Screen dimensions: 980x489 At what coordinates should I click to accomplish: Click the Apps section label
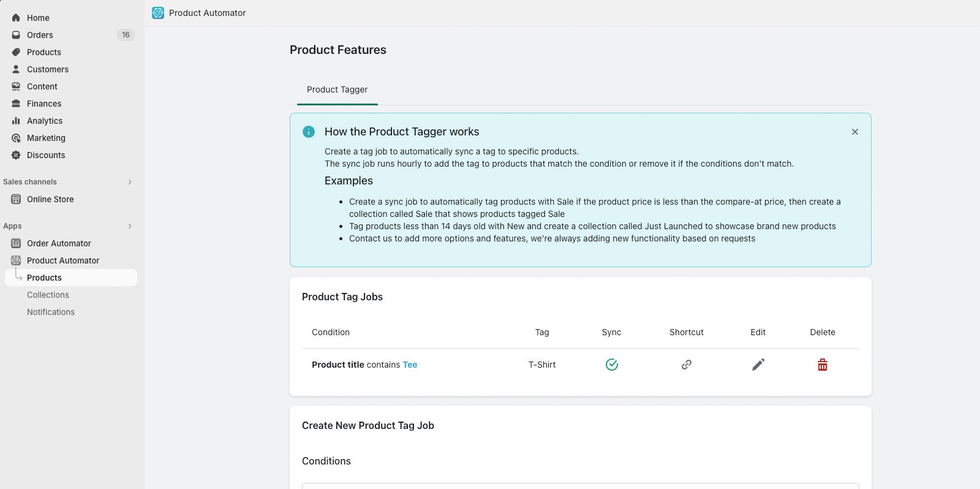12,226
